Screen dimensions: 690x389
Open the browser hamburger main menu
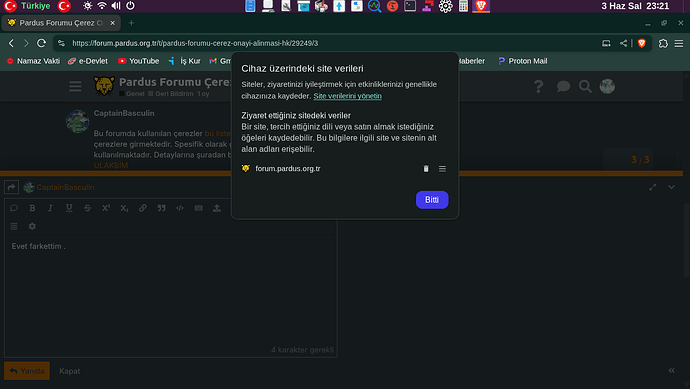click(x=679, y=43)
